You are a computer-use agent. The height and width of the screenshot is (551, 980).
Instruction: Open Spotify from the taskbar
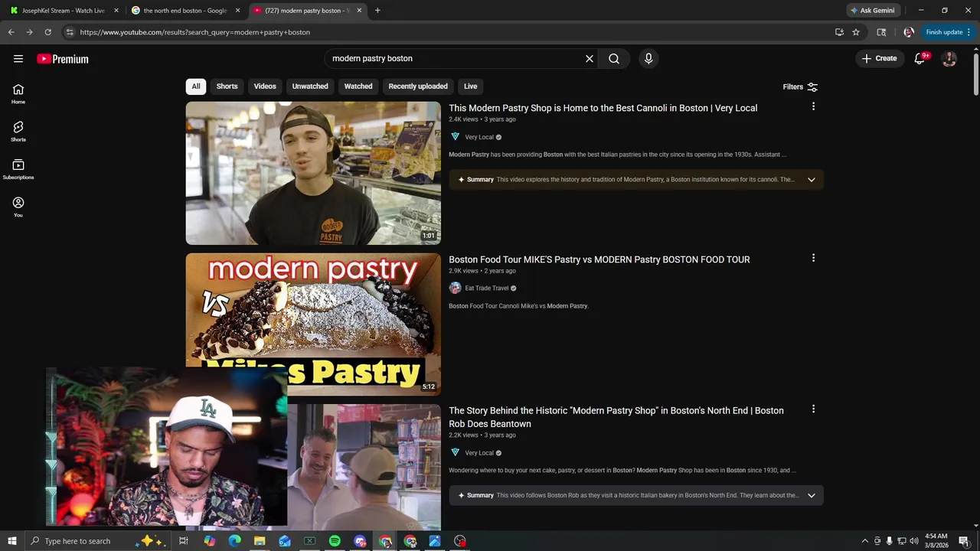coord(335,541)
